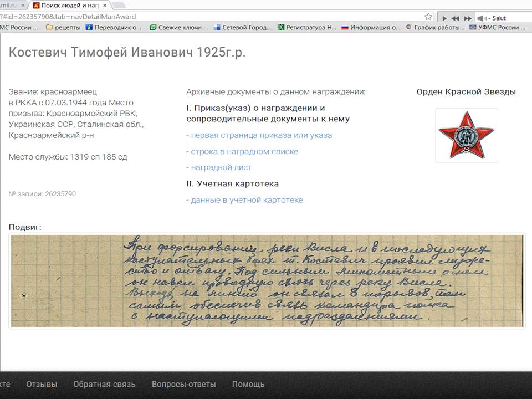Open the 'наградной лист' link
532x399 pixels.
click(x=219, y=167)
